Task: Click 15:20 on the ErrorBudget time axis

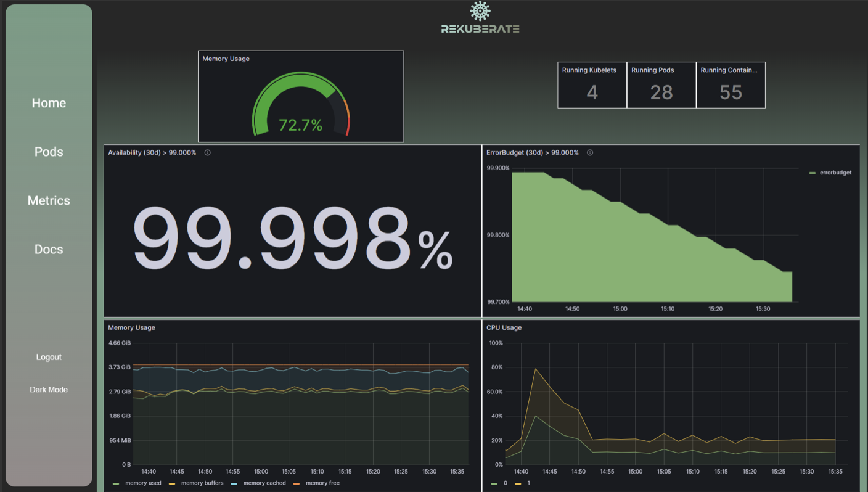Action: click(x=715, y=309)
